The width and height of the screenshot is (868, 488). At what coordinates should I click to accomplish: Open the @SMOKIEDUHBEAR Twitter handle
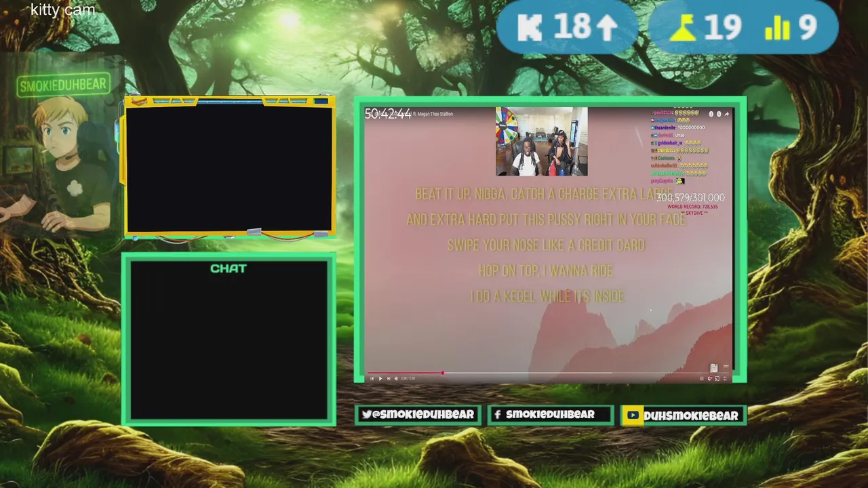[x=423, y=414]
